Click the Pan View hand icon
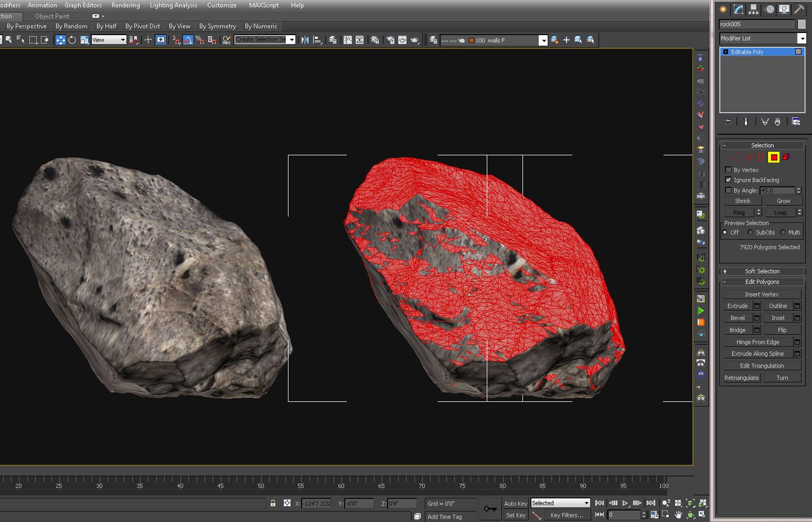Screen dimensions: 812x522 tap(678, 514)
